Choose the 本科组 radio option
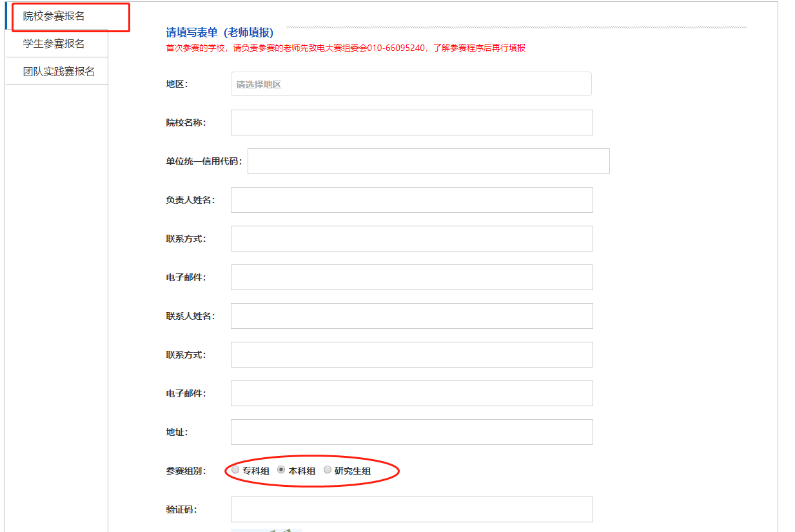The width and height of the screenshot is (795, 532). (x=281, y=470)
